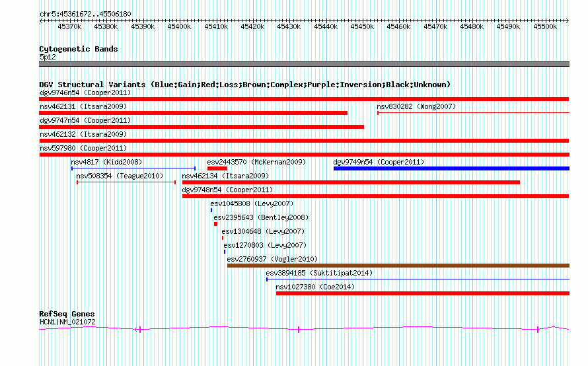Open the nsv462134 (Itsara2009) label

point(225,176)
